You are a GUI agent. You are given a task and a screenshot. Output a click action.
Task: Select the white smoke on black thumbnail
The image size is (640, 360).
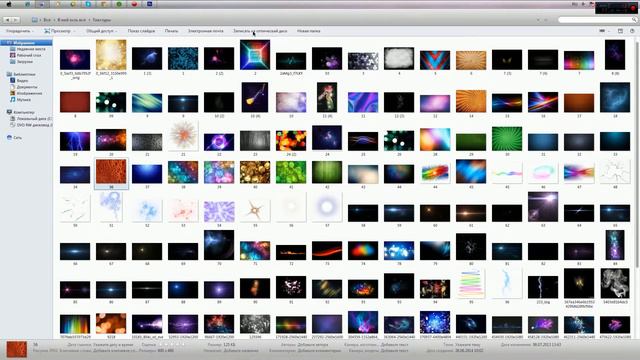click(x=615, y=284)
